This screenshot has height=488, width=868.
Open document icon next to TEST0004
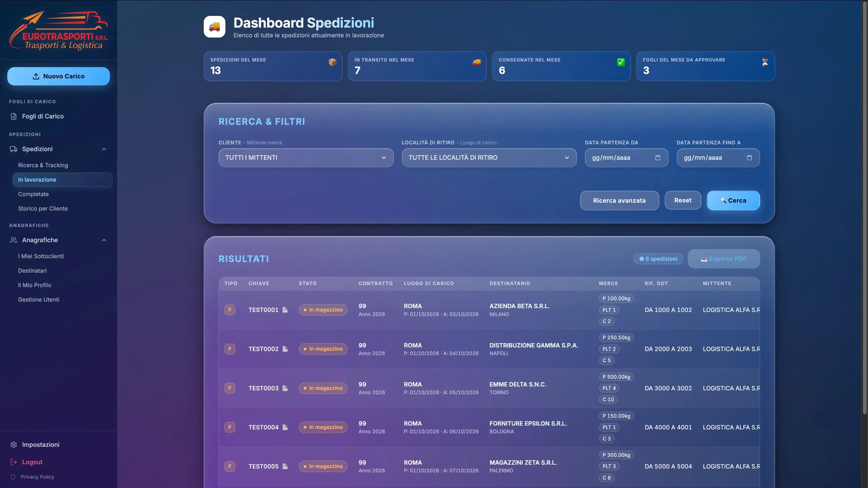tap(285, 427)
